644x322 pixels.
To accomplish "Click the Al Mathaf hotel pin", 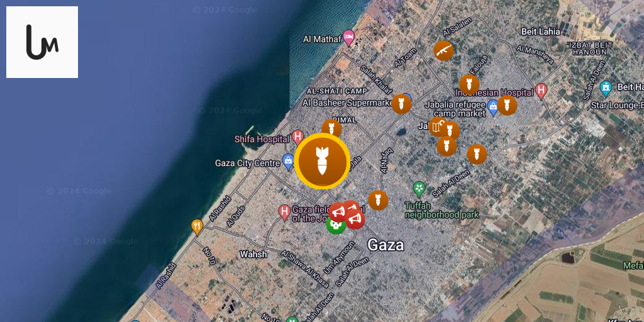I will [348, 38].
